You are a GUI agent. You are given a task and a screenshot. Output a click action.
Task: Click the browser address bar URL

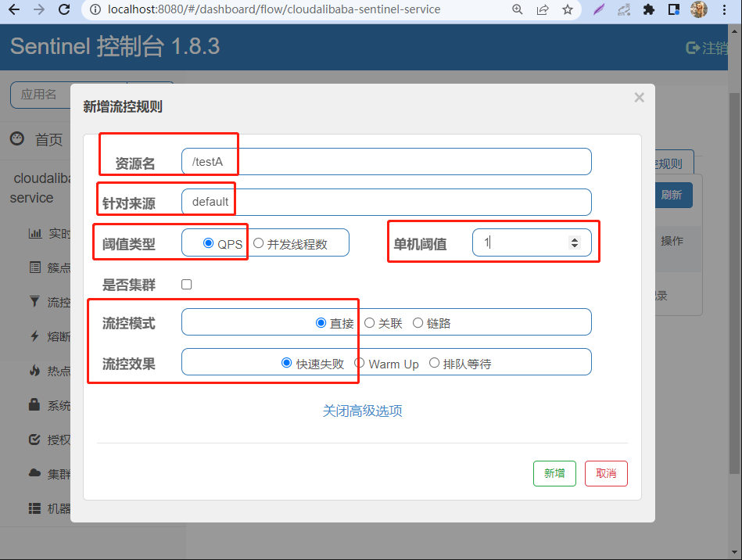click(274, 9)
